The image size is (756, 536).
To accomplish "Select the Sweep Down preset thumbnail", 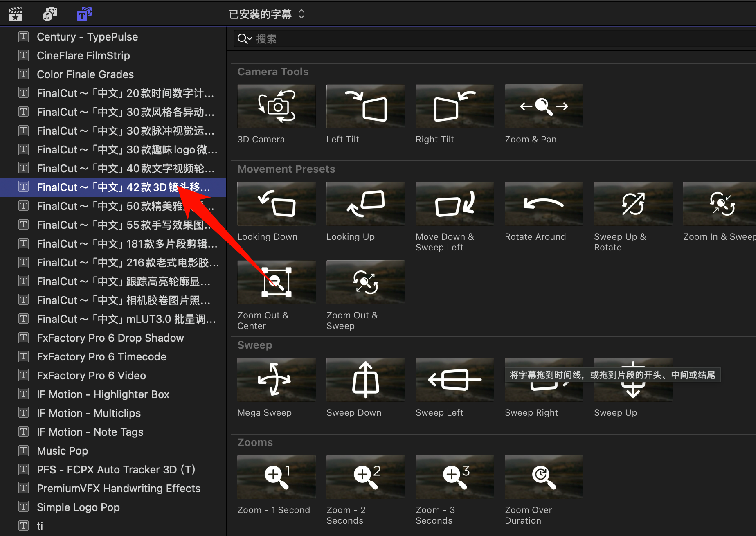I will pyautogui.click(x=365, y=380).
